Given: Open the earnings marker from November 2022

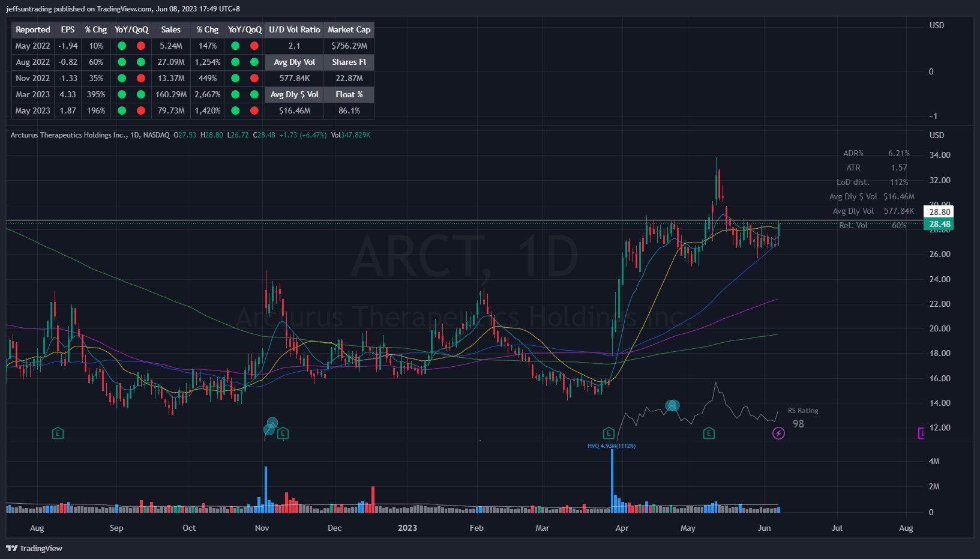Looking at the screenshot, I should [x=283, y=433].
